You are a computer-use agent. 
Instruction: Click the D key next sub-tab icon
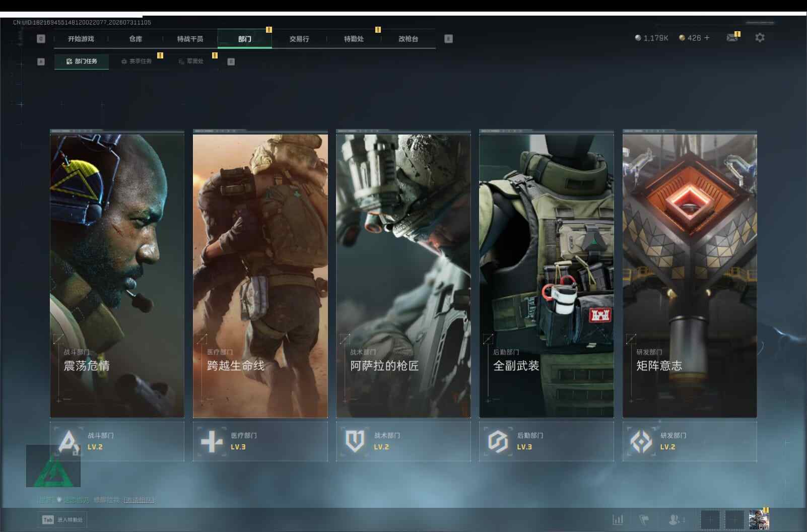tap(231, 61)
